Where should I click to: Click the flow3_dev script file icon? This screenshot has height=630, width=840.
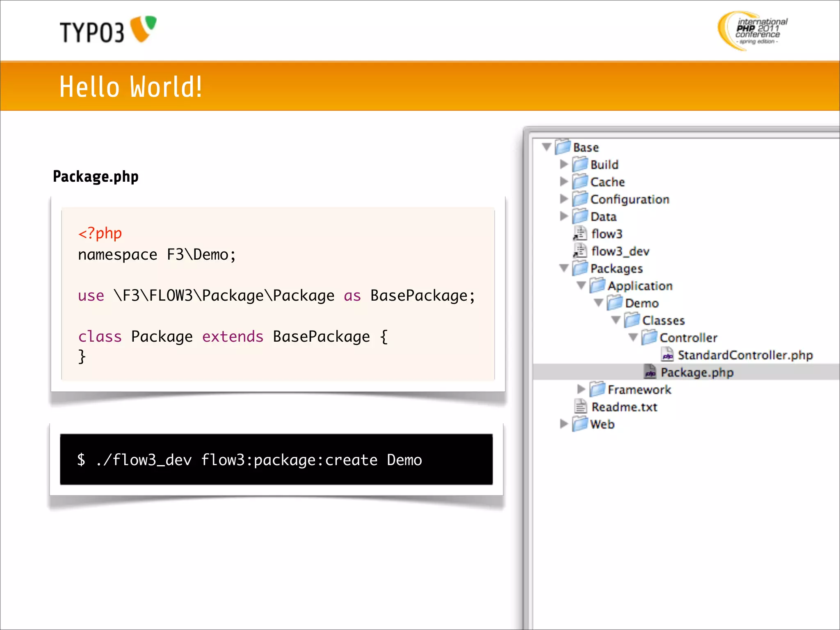(580, 251)
